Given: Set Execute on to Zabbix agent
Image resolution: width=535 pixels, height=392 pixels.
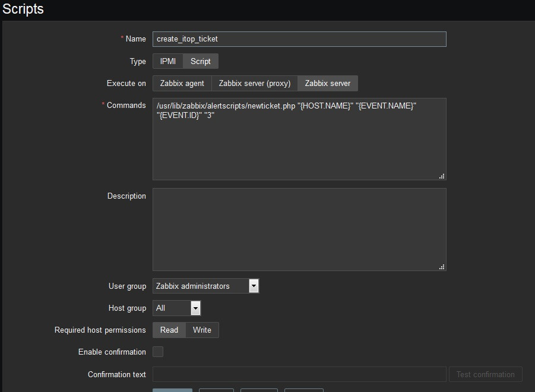Looking at the screenshot, I should tap(182, 83).
